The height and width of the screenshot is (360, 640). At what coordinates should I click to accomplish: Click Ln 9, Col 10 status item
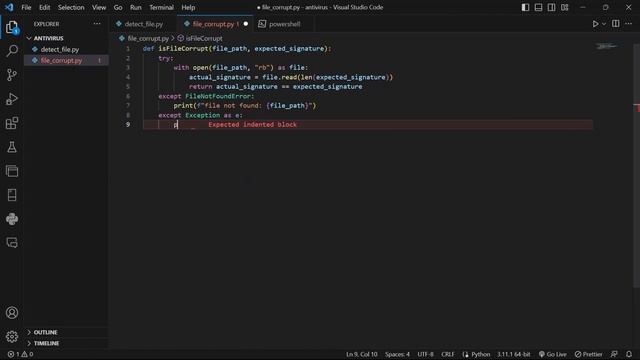click(362, 354)
